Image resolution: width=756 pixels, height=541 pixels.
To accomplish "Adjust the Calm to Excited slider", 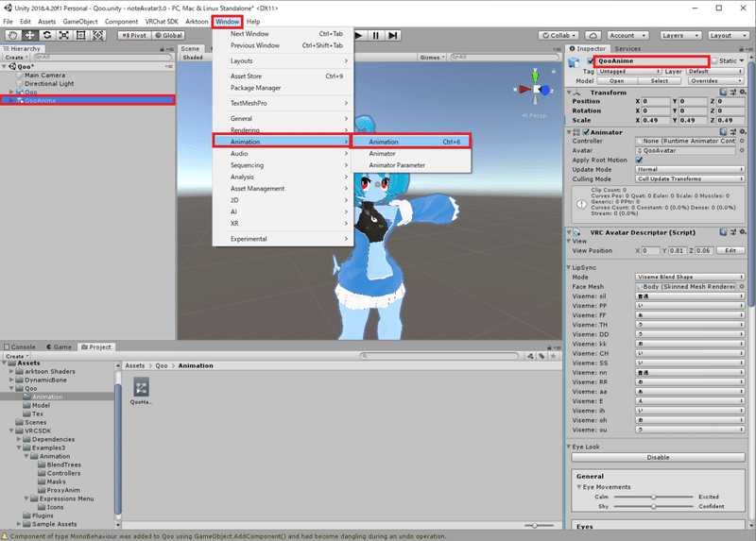I will click(x=654, y=497).
